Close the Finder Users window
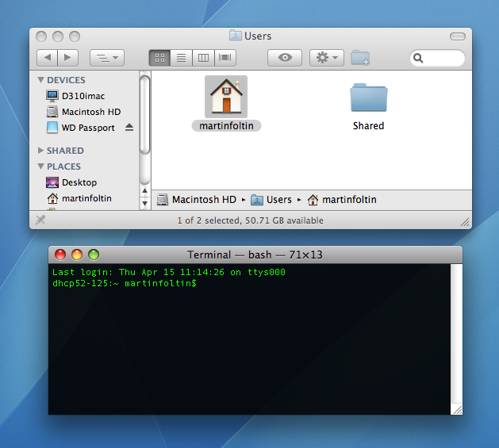 (41, 36)
